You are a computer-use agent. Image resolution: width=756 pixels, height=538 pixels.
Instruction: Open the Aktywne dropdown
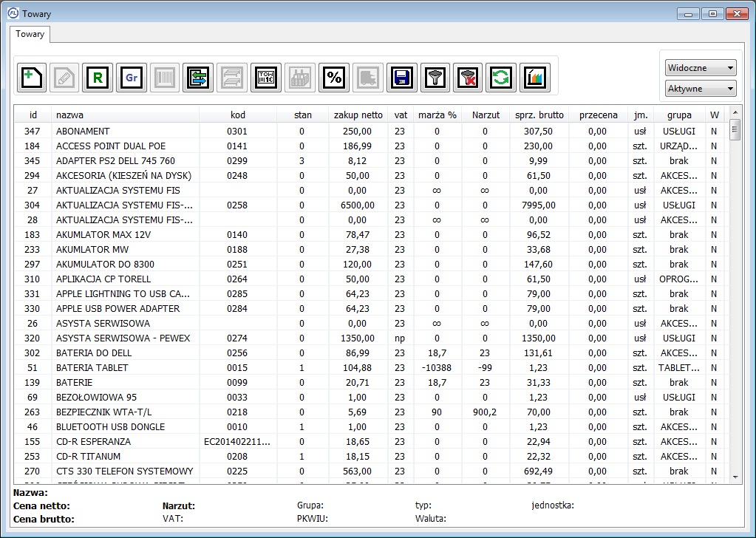click(x=700, y=89)
